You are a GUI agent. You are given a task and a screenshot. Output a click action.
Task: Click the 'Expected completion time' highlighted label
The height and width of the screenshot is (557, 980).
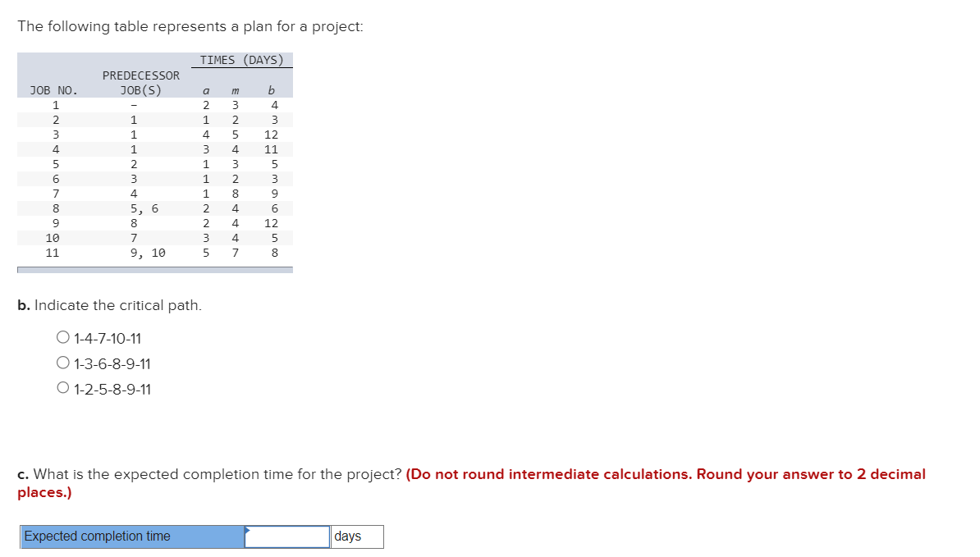(x=98, y=536)
